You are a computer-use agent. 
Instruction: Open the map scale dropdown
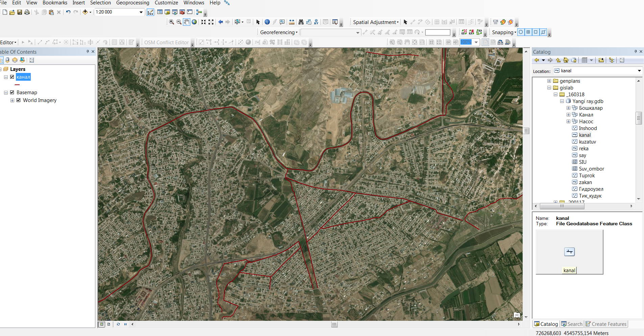click(x=141, y=12)
